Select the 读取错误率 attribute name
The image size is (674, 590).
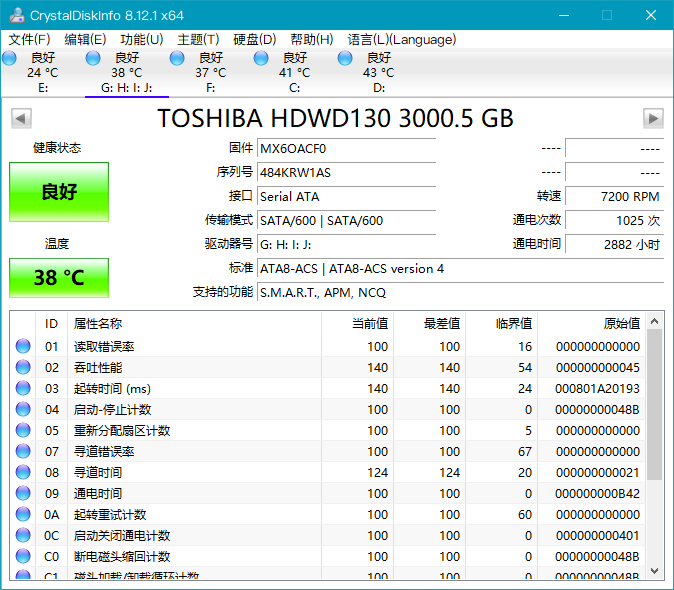[x=104, y=346]
